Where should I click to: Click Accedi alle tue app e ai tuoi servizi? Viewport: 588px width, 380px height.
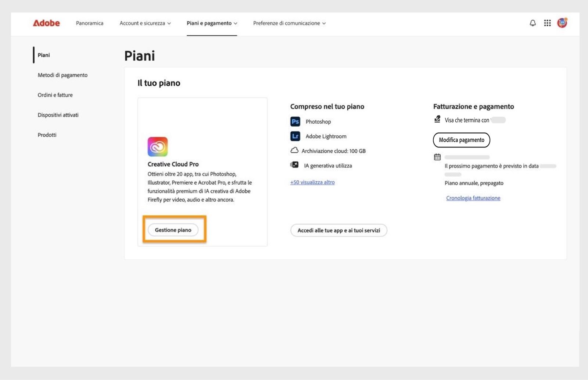click(339, 230)
